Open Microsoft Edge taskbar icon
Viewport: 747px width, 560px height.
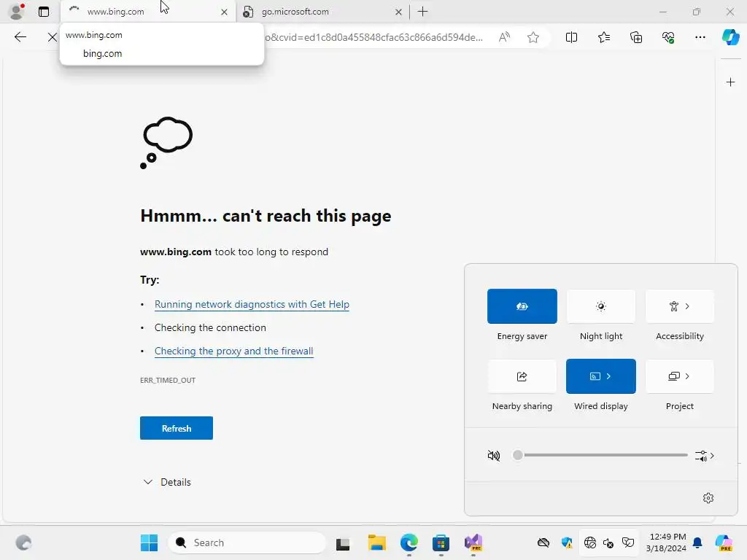(x=409, y=542)
